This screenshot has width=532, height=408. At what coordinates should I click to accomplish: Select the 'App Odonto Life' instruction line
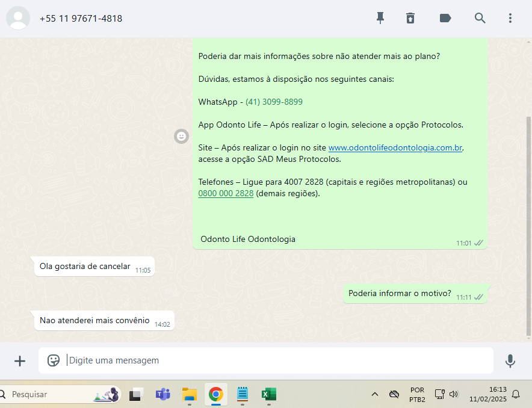331,125
